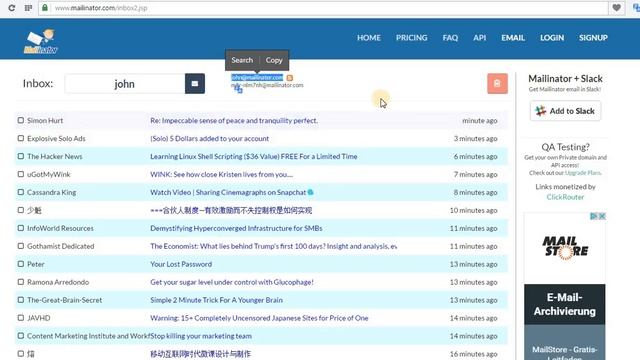Open email 'Get your sugar level under control'
This screenshot has width=640, height=360.
(x=232, y=282)
